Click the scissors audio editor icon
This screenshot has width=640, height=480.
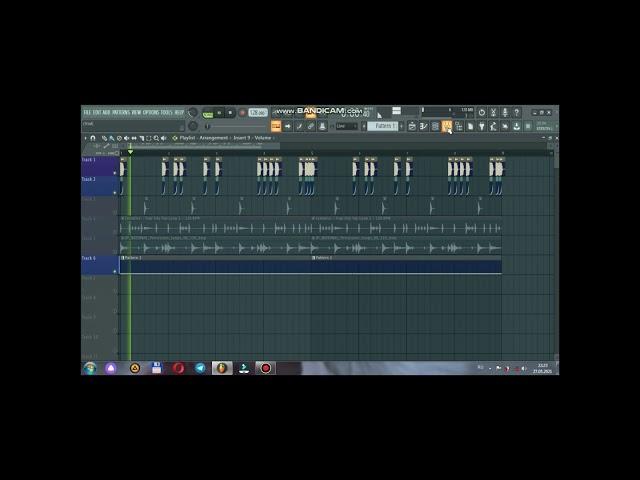tap(493, 112)
